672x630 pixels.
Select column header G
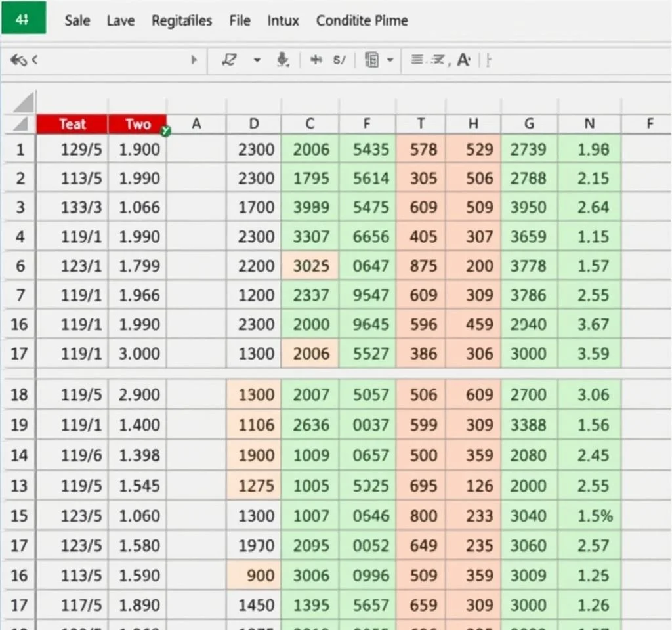pyautogui.click(x=529, y=124)
